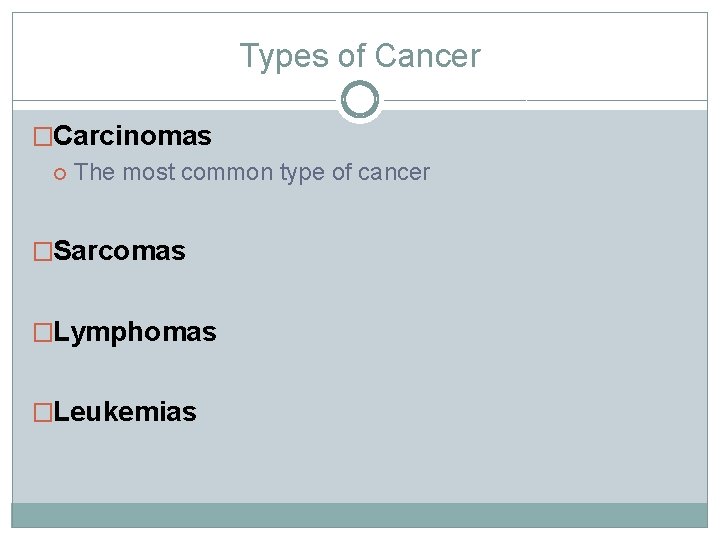Select the Carcinomas heading text
Image resolution: width=720 pixels, height=540 pixels.
click(x=132, y=135)
